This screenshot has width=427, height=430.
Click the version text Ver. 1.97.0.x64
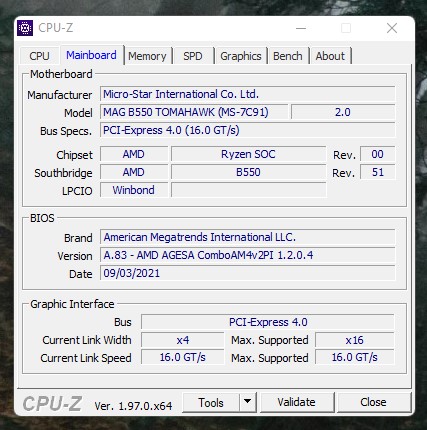133,406
